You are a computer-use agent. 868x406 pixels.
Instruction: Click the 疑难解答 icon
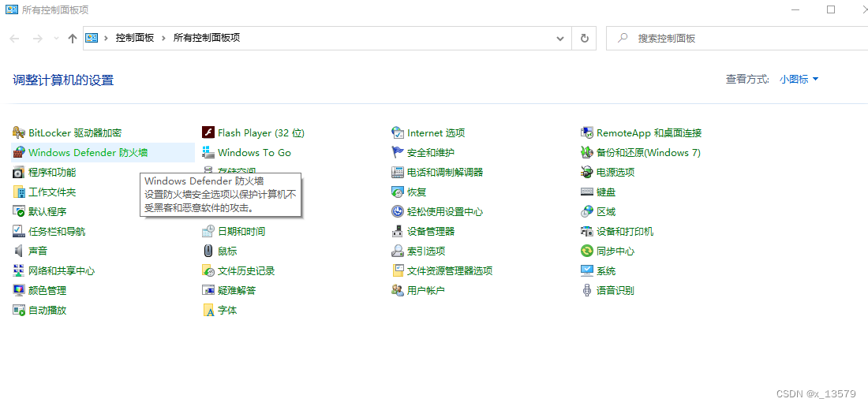coord(208,290)
